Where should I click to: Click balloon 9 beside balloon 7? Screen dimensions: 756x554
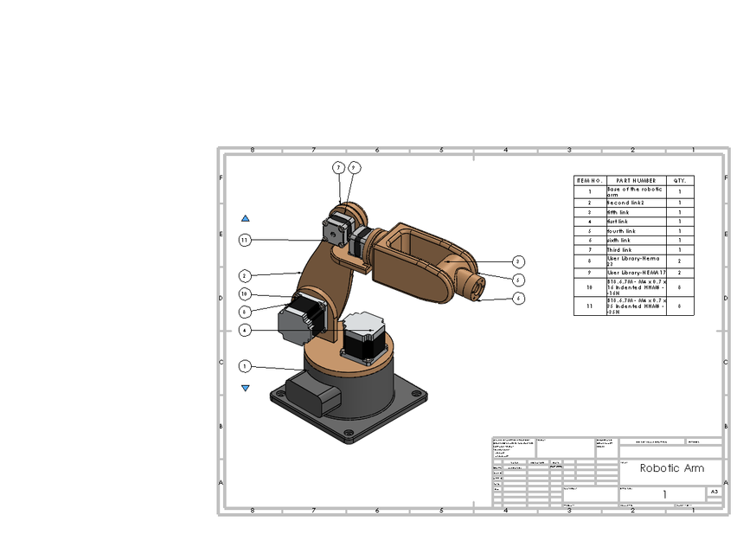pos(353,167)
